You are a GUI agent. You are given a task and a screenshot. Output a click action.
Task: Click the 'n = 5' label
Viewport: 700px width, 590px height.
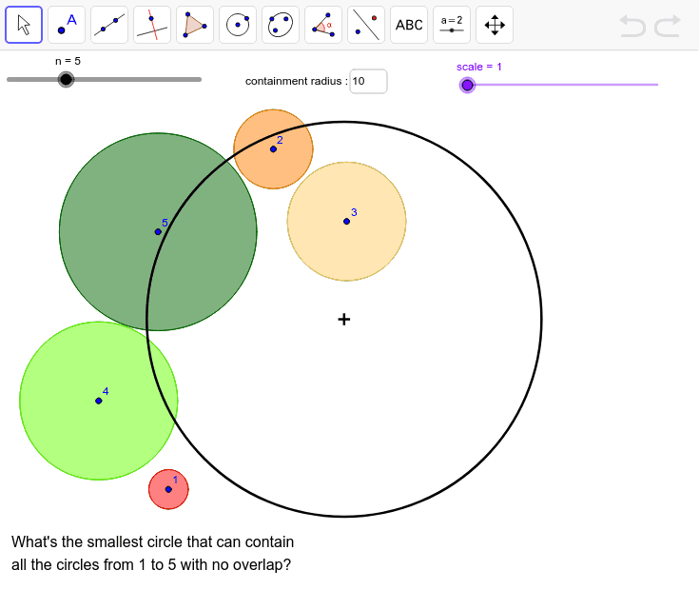[68, 61]
